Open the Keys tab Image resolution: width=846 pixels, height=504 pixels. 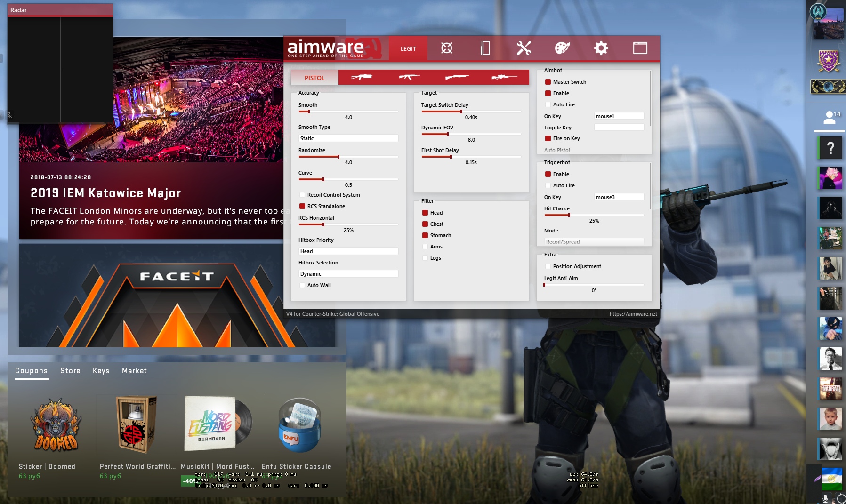point(101,371)
